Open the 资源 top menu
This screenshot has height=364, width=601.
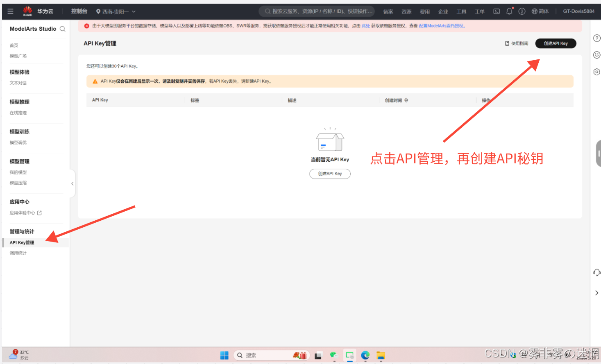pos(406,11)
